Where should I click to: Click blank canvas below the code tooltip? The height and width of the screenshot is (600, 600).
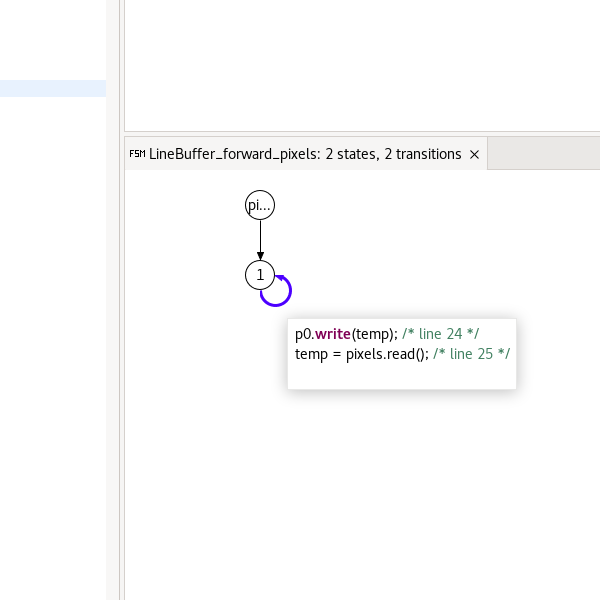coord(400,480)
